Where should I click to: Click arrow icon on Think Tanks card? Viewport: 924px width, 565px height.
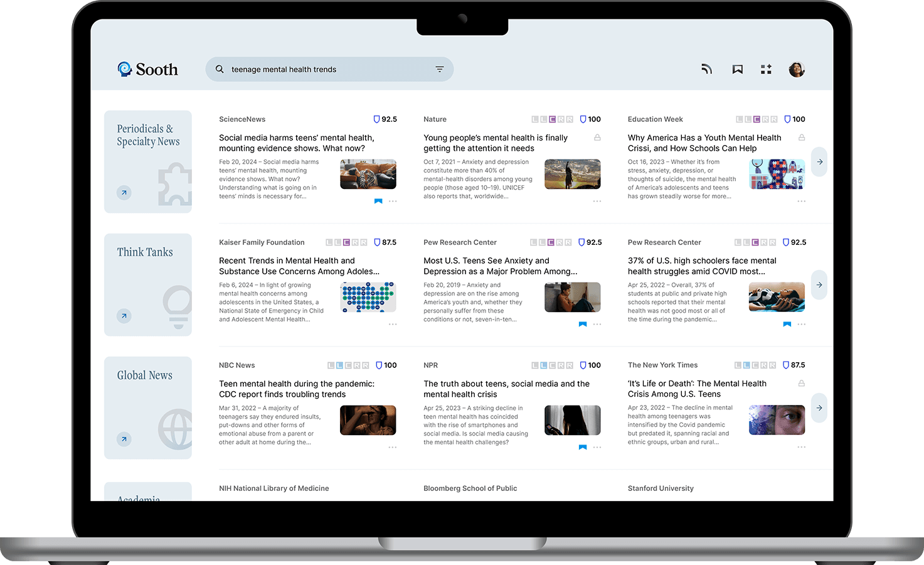[124, 316]
